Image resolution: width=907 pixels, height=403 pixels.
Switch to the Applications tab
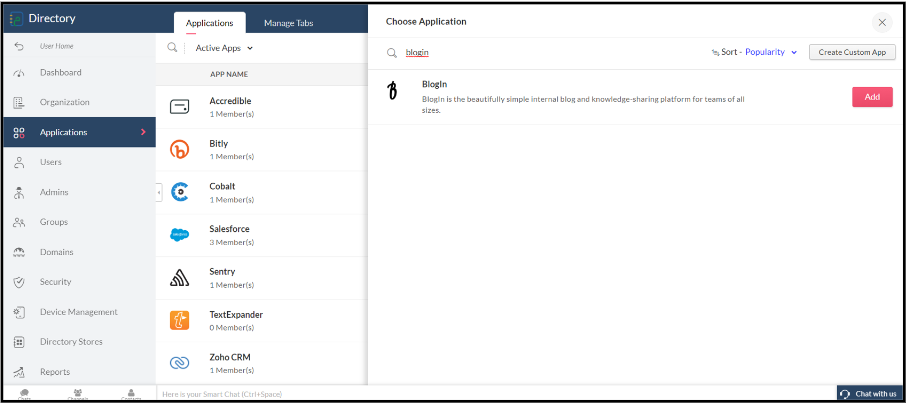point(209,23)
